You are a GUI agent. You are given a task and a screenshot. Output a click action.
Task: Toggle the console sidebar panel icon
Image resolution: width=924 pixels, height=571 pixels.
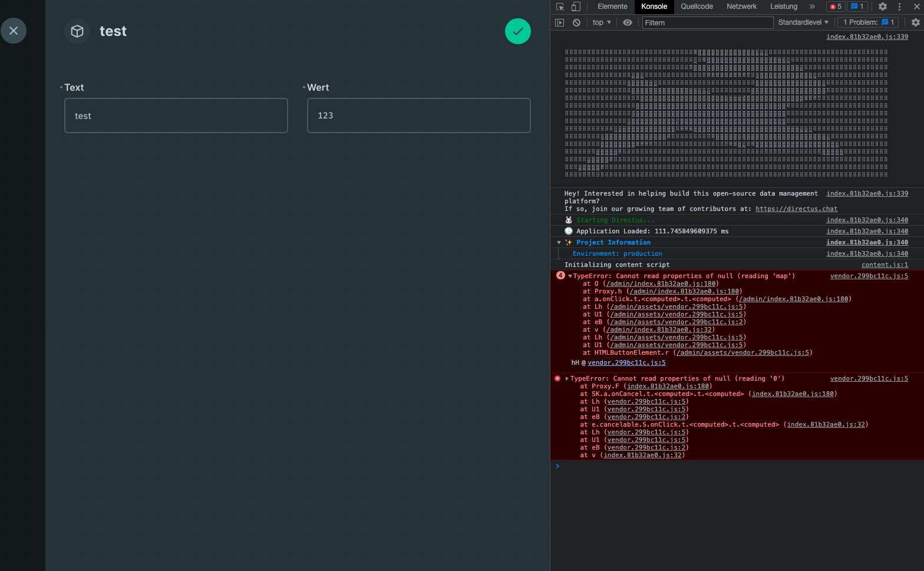pyautogui.click(x=560, y=22)
